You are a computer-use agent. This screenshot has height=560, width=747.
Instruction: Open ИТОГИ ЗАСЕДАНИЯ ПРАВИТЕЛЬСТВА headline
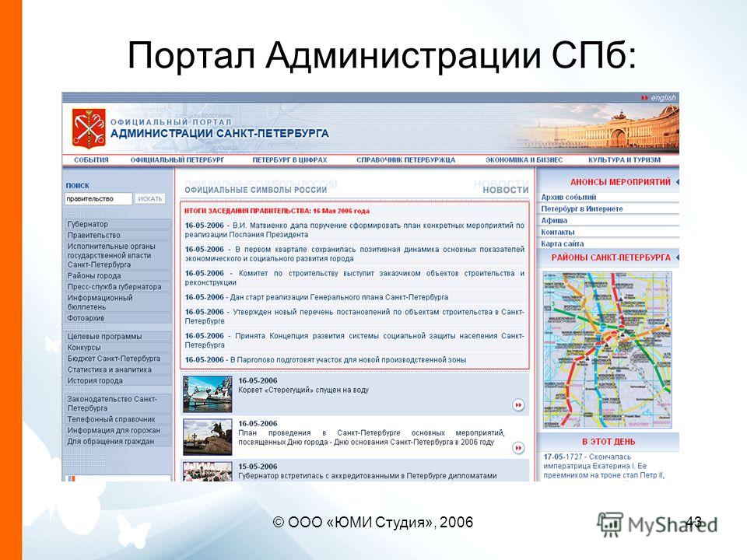[x=277, y=211]
